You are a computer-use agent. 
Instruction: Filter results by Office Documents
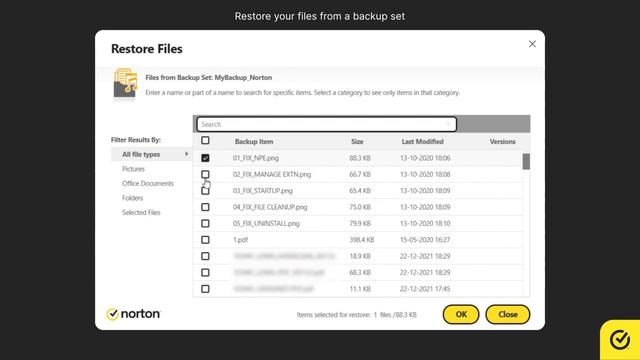click(147, 184)
